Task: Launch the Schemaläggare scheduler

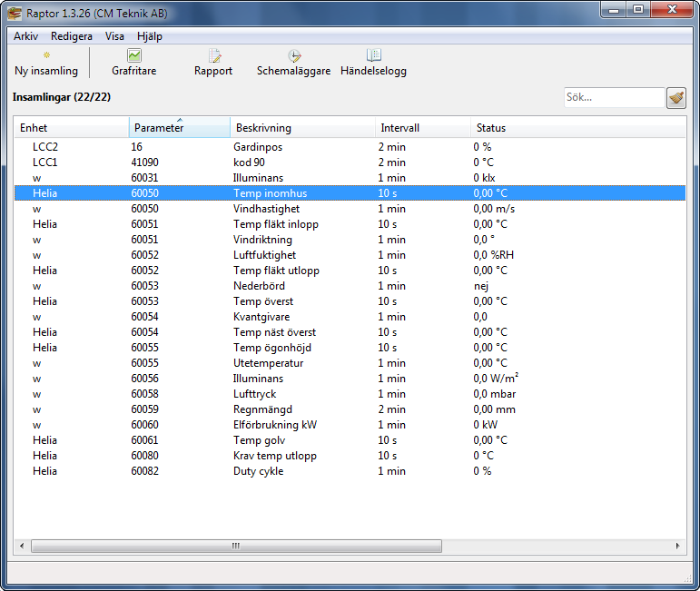Action: pyautogui.click(x=293, y=63)
